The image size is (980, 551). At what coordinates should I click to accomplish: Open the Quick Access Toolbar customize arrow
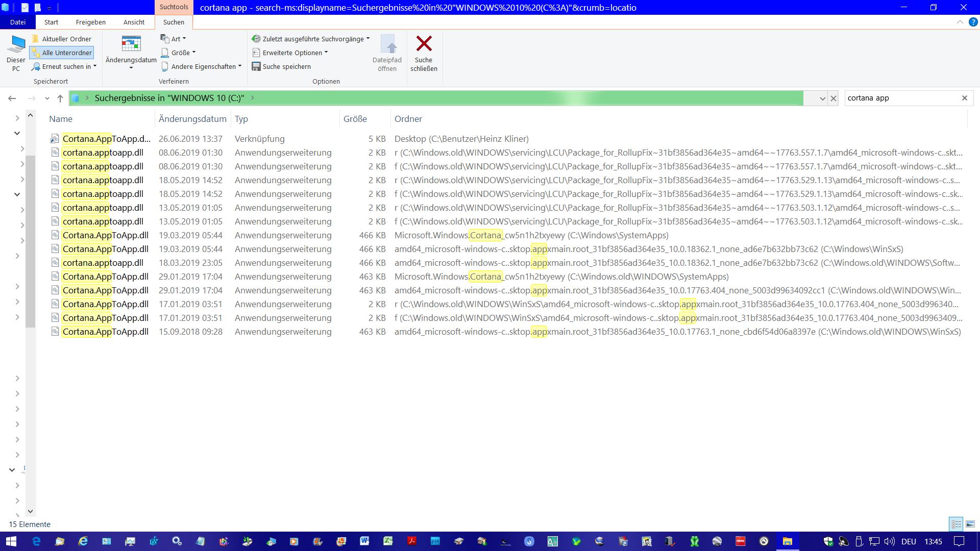point(50,8)
